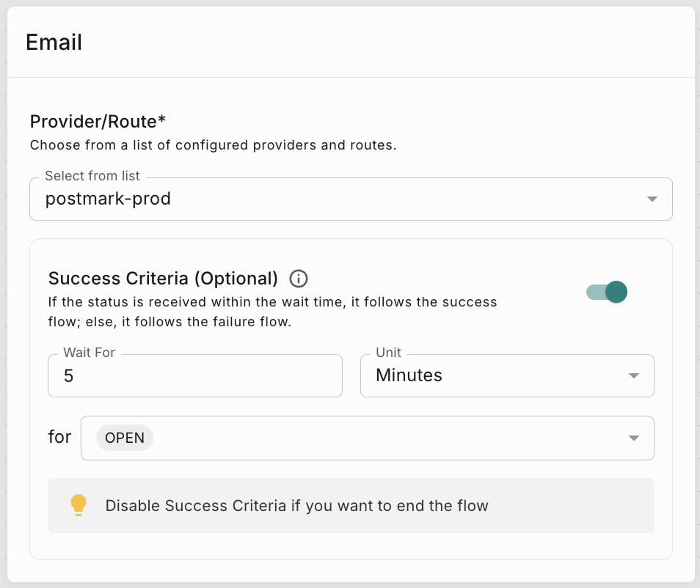Click the Success Criteria info icon

click(x=299, y=279)
